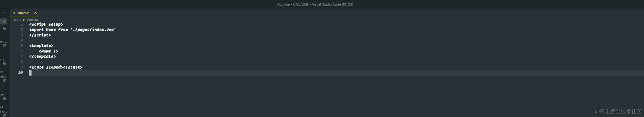Click the window title text 'App.vue - GiS实验室'
This screenshot has height=117, width=644.
pos(293,4)
